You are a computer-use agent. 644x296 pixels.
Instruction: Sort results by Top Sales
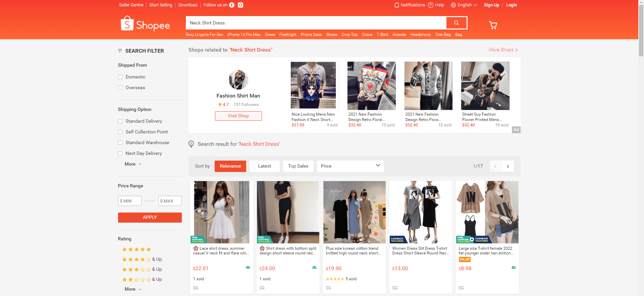[x=298, y=166]
